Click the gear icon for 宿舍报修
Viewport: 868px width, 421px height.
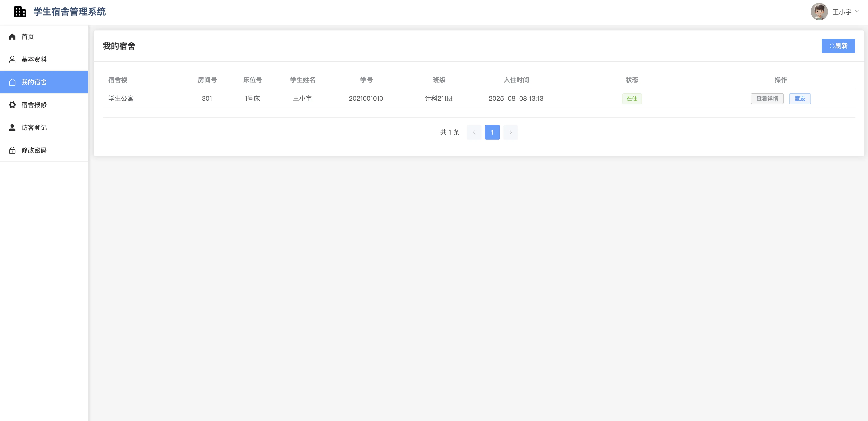click(x=13, y=105)
